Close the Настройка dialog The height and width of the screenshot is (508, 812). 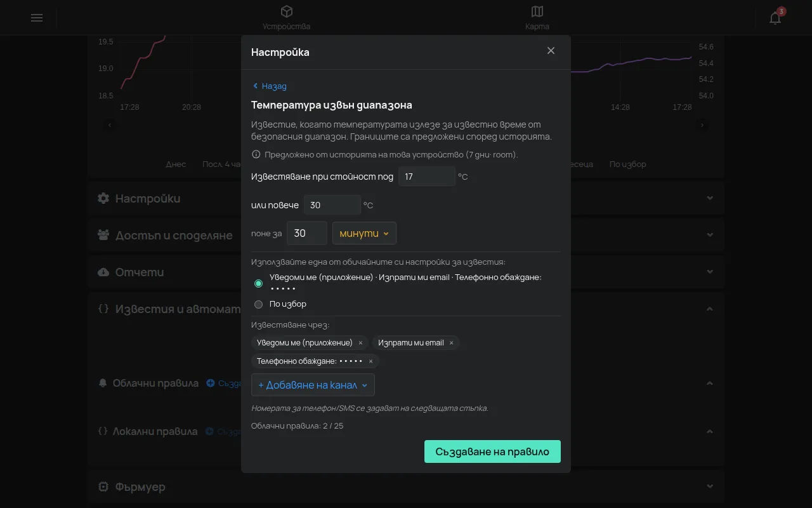551,51
